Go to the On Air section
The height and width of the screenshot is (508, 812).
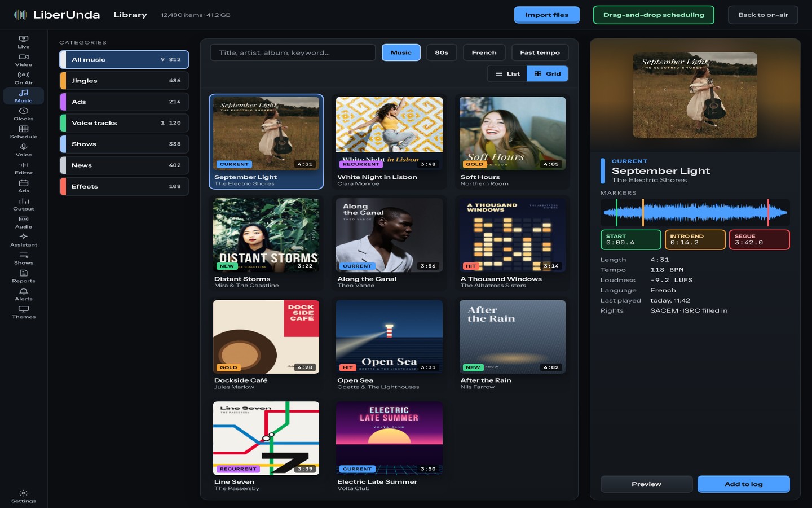24,78
